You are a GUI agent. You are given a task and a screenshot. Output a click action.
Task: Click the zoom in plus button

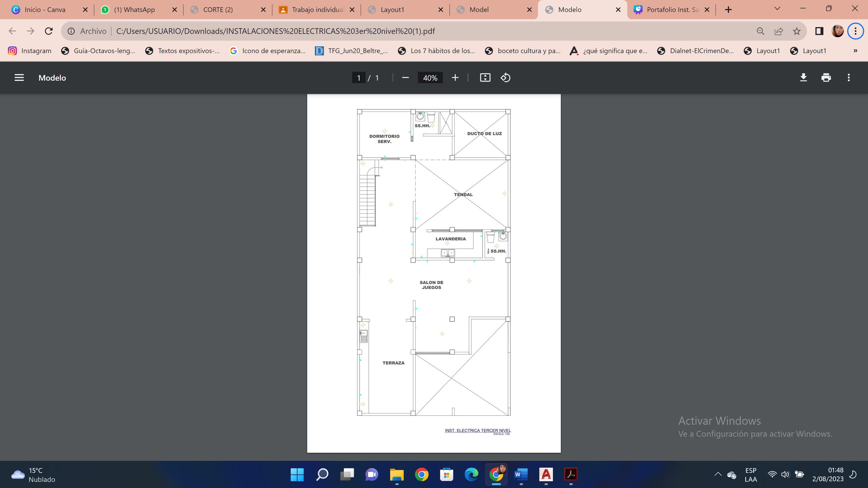pos(455,78)
